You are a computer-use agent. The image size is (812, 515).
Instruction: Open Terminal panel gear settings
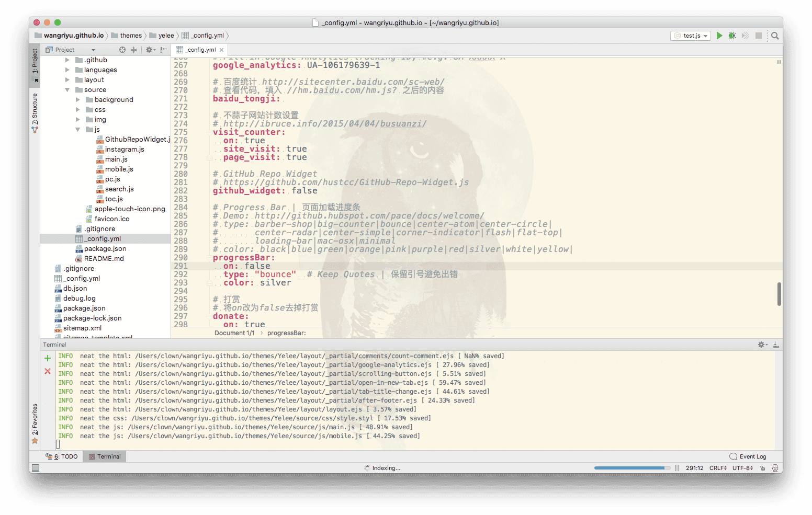(763, 345)
